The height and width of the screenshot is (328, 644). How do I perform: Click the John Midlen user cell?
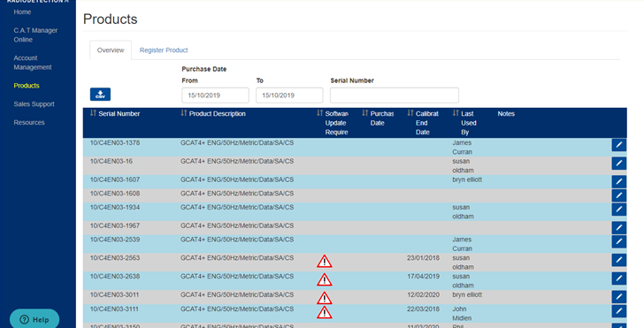pos(462,313)
